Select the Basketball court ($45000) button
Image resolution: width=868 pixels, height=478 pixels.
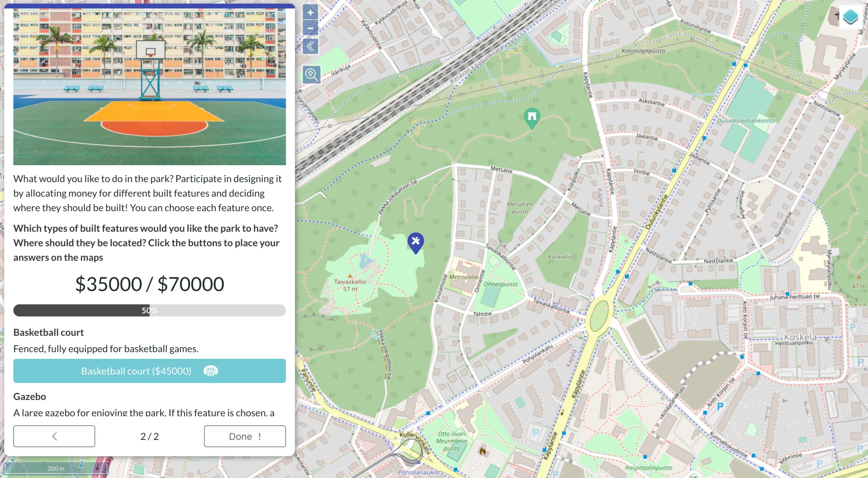[x=150, y=371]
